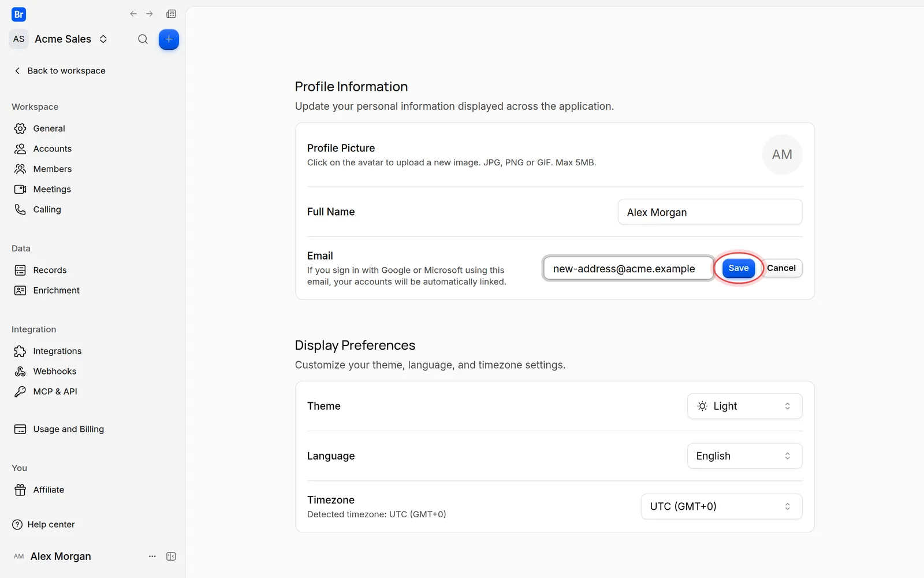The image size is (924, 578).
Task: Click the blue plus create button
Action: [x=169, y=39]
